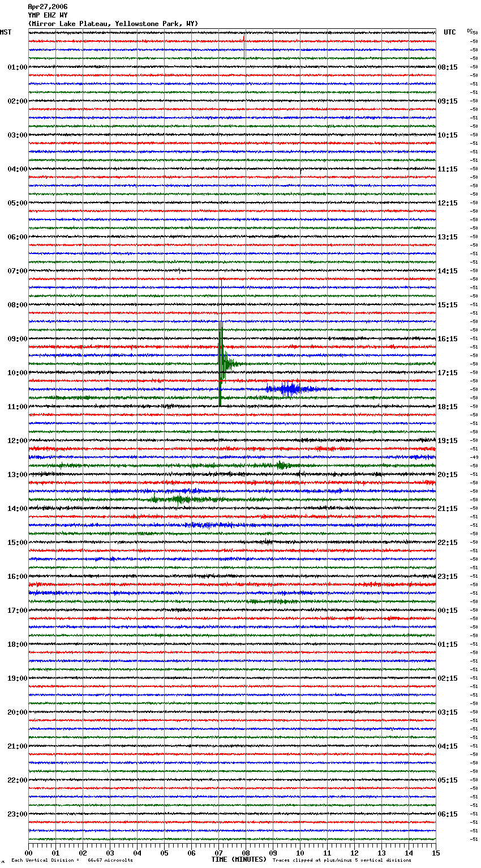The width and height of the screenshot is (481, 868).
Task: Click the 08:15 UTC row label
Action: click(448, 67)
